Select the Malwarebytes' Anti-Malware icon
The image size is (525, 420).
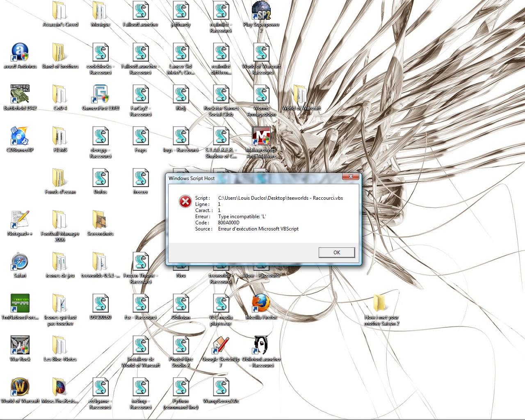(x=261, y=137)
